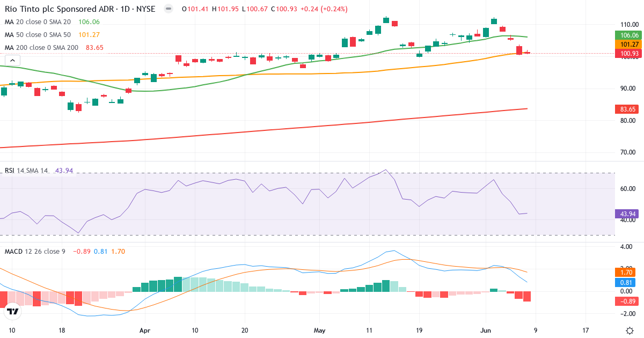Collapse the indicator legend with chevron button
The height and width of the screenshot is (338, 644).
coord(13,60)
